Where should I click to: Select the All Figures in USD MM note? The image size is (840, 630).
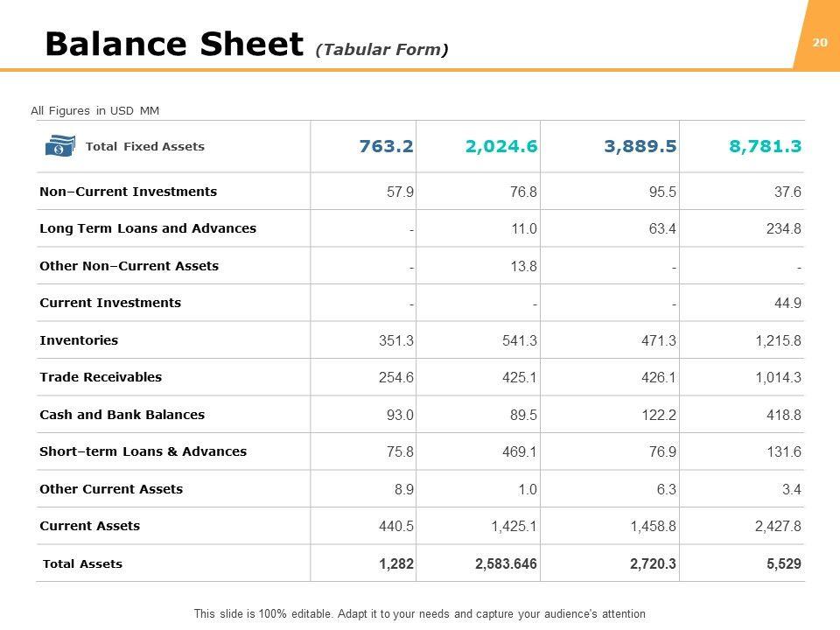coord(95,110)
